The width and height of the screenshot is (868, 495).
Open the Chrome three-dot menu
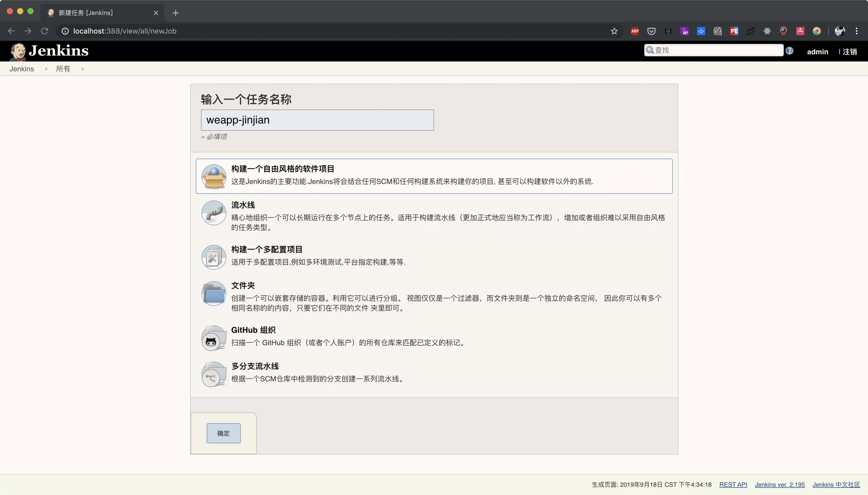pyautogui.click(x=857, y=31)
